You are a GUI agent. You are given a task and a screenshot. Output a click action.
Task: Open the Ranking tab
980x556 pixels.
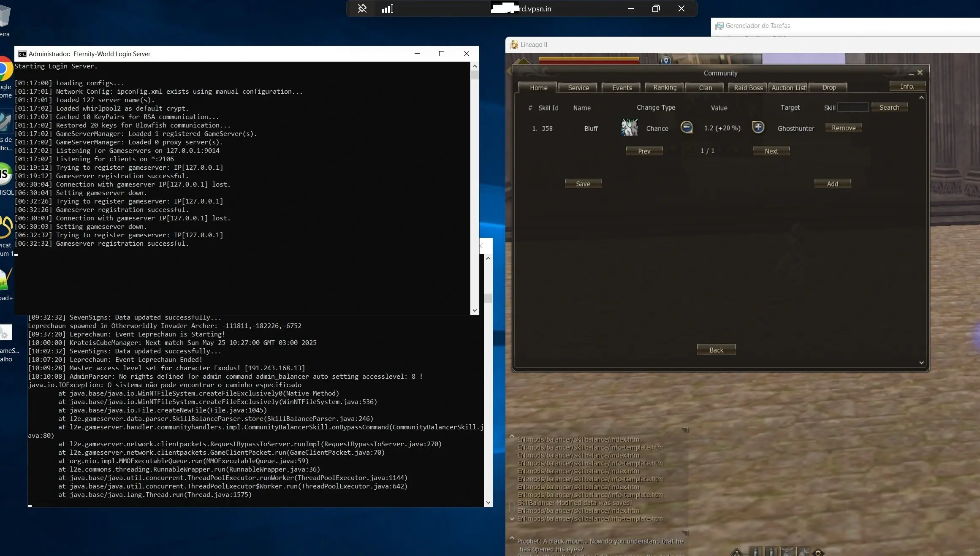[x=664, y=87]
